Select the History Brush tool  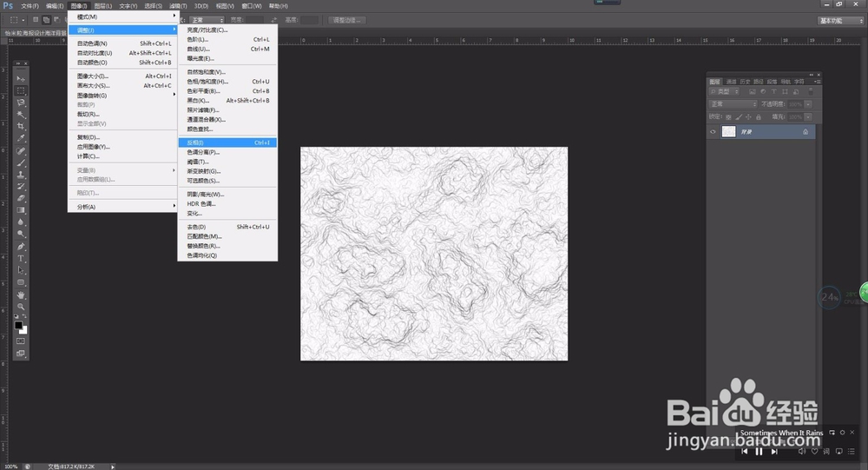tap(21, 186)
